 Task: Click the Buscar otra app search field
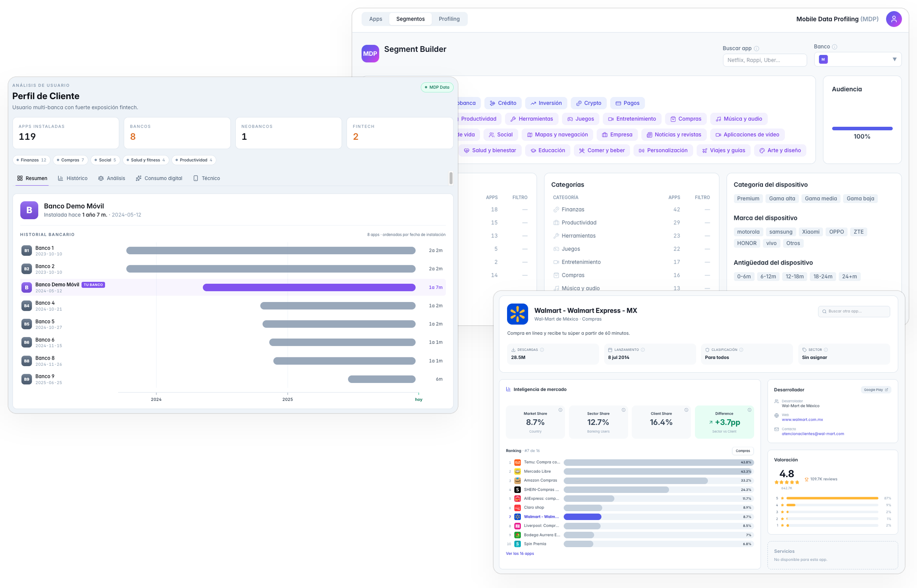(854, 312)
